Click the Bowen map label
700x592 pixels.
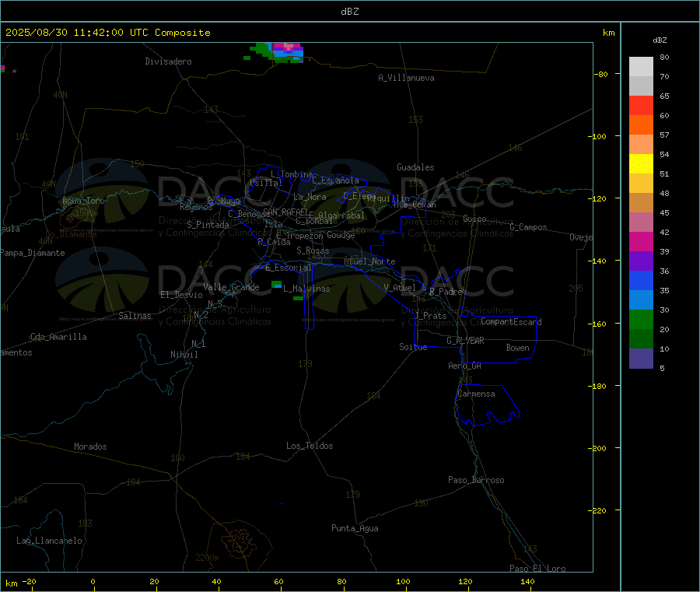(518, 348)
